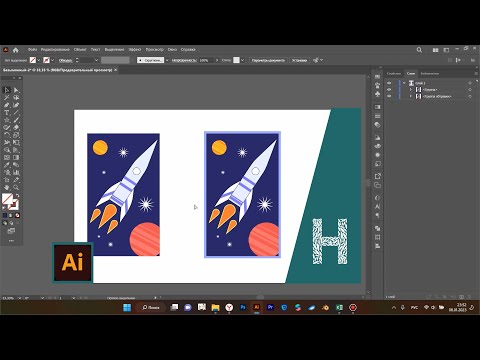Screen dimensions: 480x360
Task: Open fill color dropdown in control bar
Action: coord(39,60)
